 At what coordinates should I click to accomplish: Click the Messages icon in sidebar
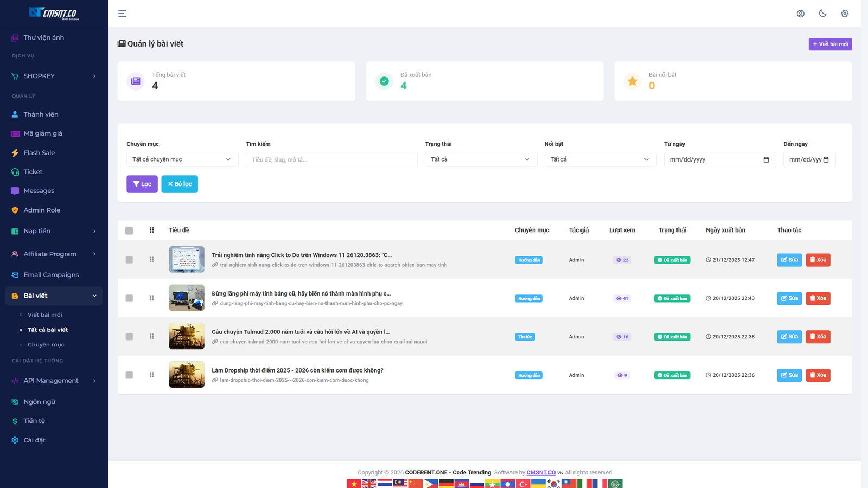tap(15, 191)
